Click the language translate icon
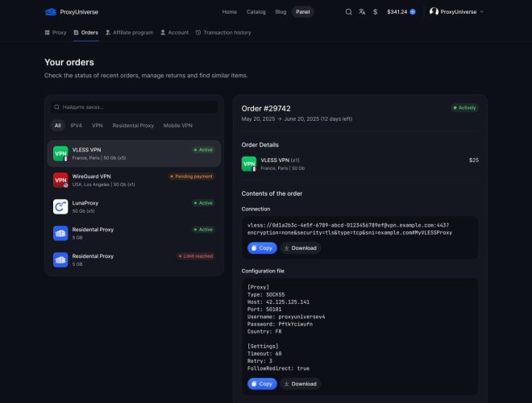The height and width of the screenshot is (403, 532). pos(362,12)
